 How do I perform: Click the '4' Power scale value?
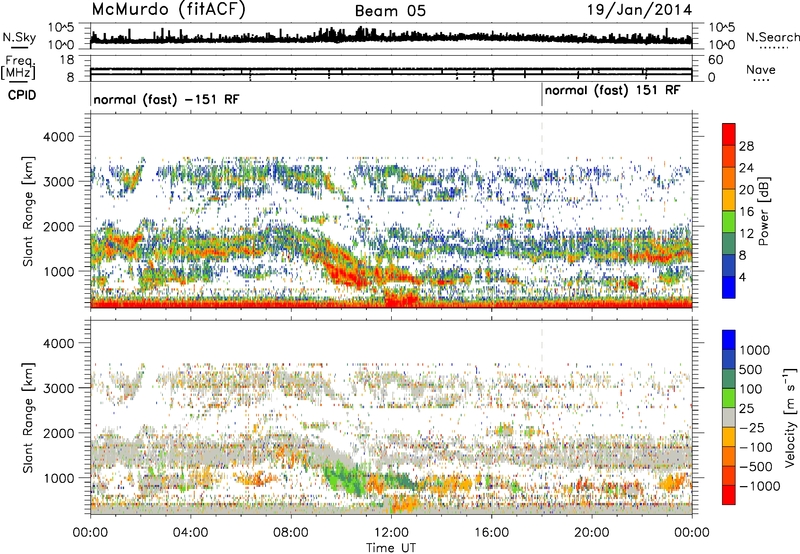(x=742, y=277)
